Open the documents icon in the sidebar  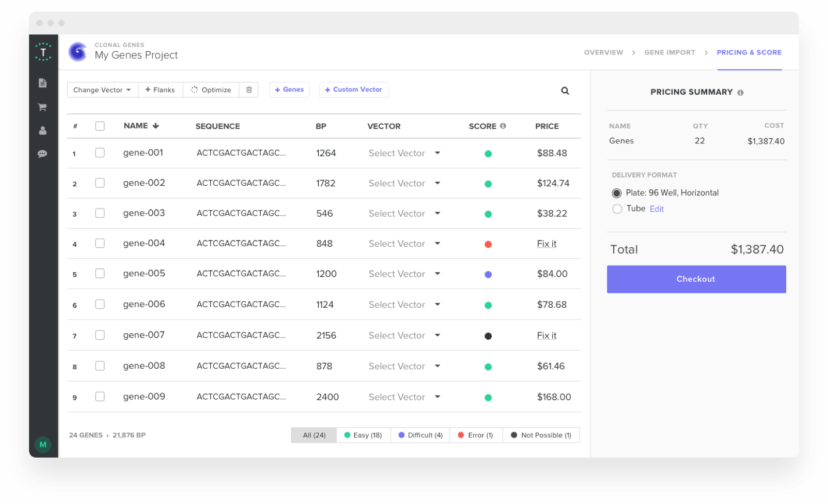pos(42,83)
